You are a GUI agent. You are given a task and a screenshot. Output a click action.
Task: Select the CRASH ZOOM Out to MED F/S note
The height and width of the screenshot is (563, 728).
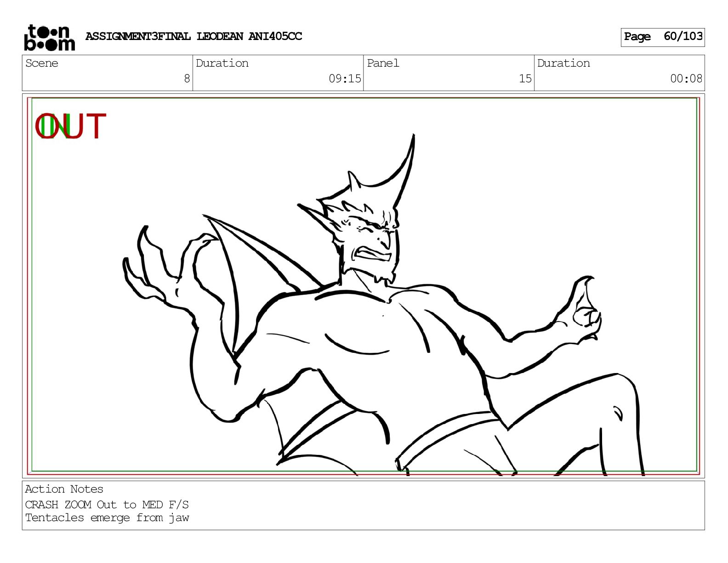(107, 505)
